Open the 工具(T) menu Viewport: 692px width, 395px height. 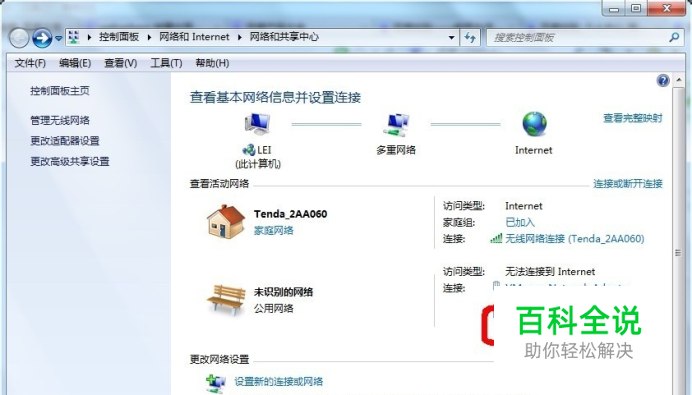point(166,63)
